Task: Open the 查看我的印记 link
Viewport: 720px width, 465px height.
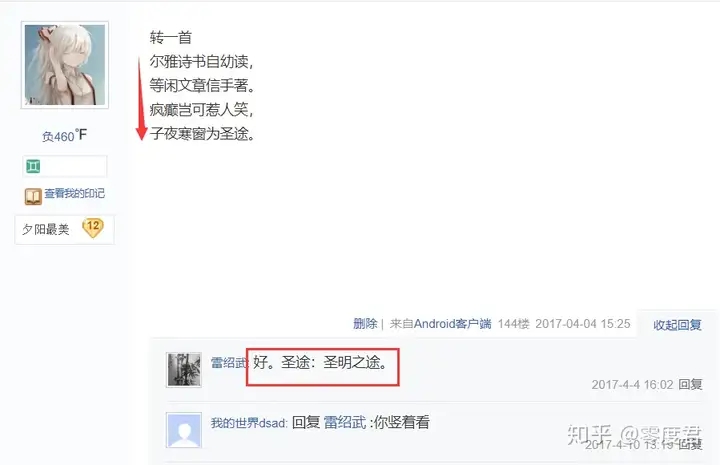Action: tap(74, 193)
